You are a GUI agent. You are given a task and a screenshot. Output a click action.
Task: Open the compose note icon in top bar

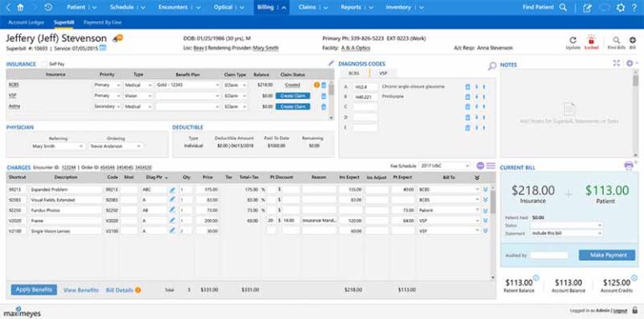(588, 8)
